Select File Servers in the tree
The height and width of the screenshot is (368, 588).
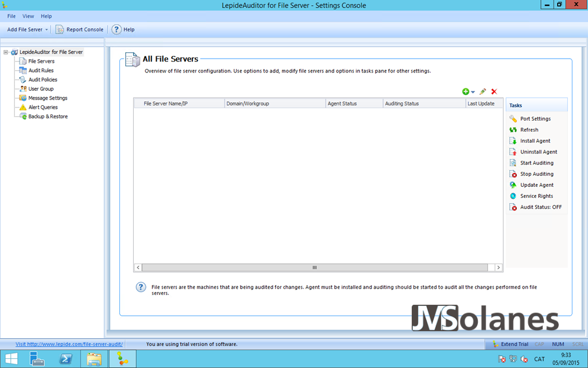(x=41, y=61)
